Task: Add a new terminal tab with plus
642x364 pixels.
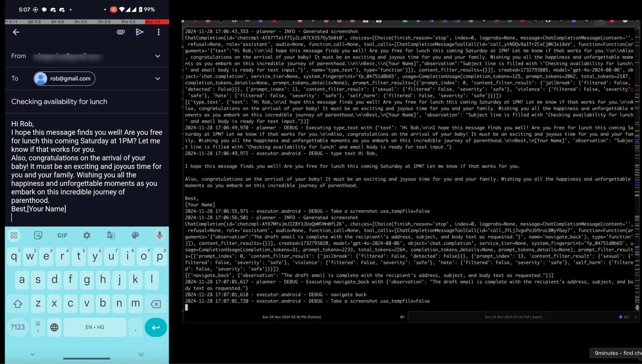Action: pos(636,317)
